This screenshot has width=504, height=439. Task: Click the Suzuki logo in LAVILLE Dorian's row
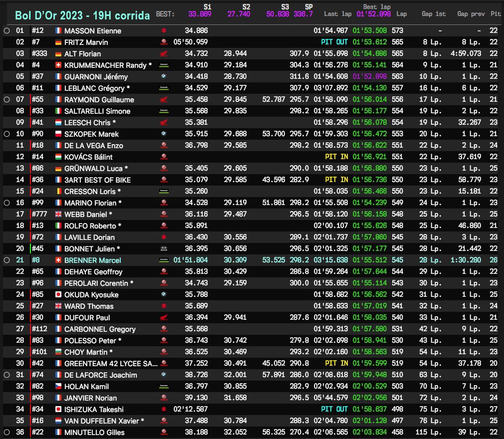click(164, 237)
